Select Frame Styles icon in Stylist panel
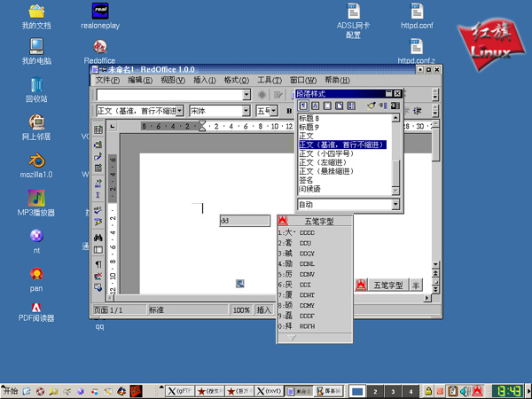This screenshot has height=399, width=532. [327, 106]
